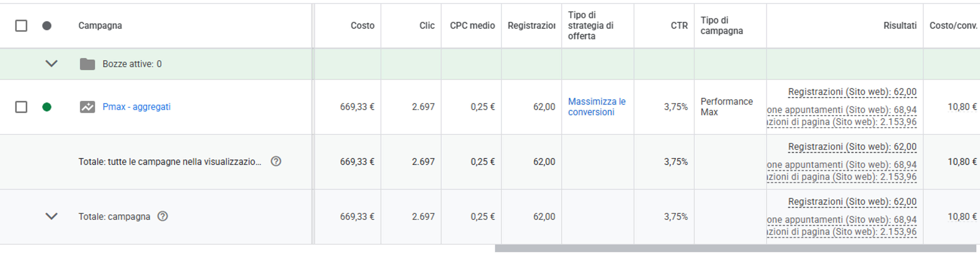Click the grey status dot in the header
This screenshot has width=980, height=261.
click(47, 26)
